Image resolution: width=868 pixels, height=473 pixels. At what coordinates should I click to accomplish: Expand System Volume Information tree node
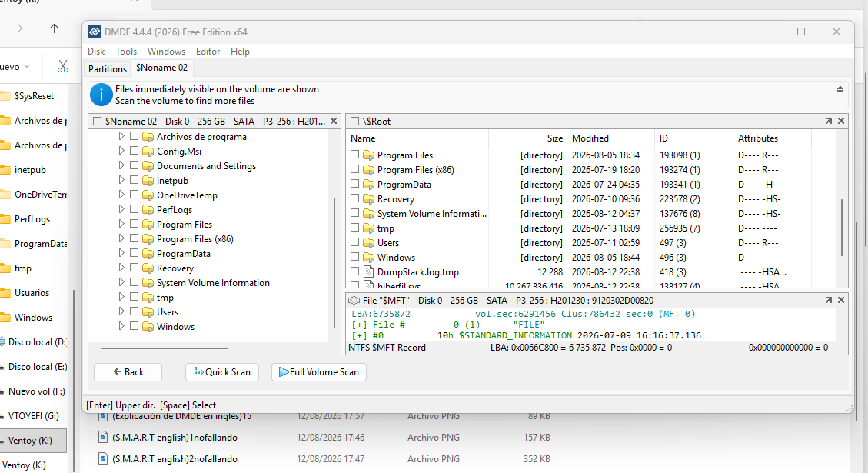(x=121, y=282)
